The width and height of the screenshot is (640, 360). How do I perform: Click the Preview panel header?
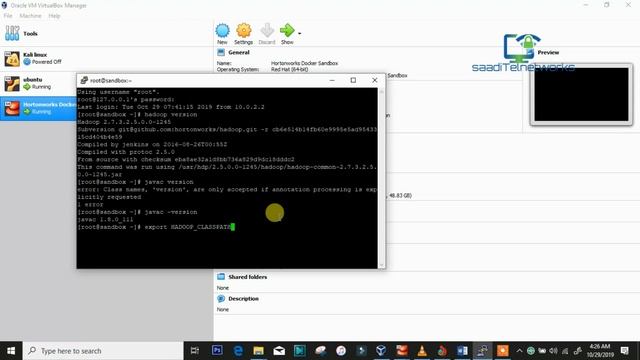pos(548,53)
